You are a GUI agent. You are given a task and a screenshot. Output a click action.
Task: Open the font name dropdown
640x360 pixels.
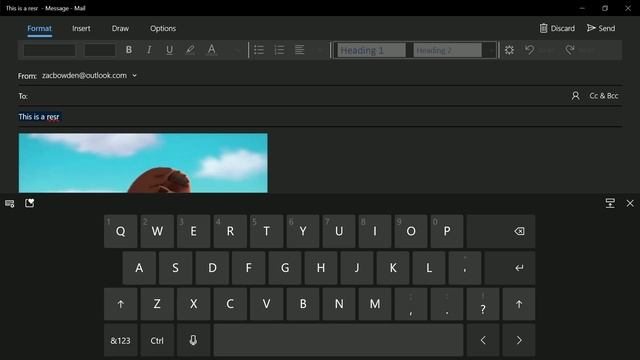click(x=49, y=50)
